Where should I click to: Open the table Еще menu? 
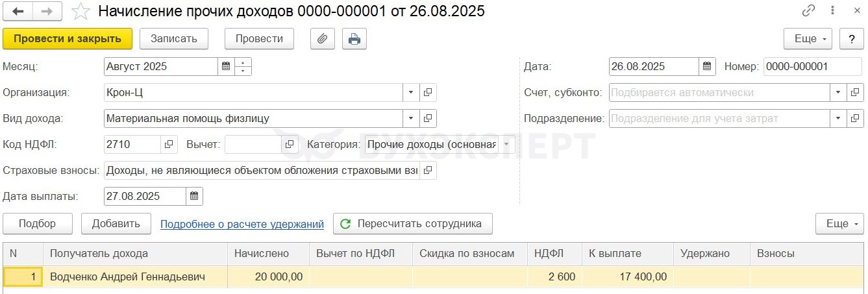pyautogui.click(x=839, y=224)
